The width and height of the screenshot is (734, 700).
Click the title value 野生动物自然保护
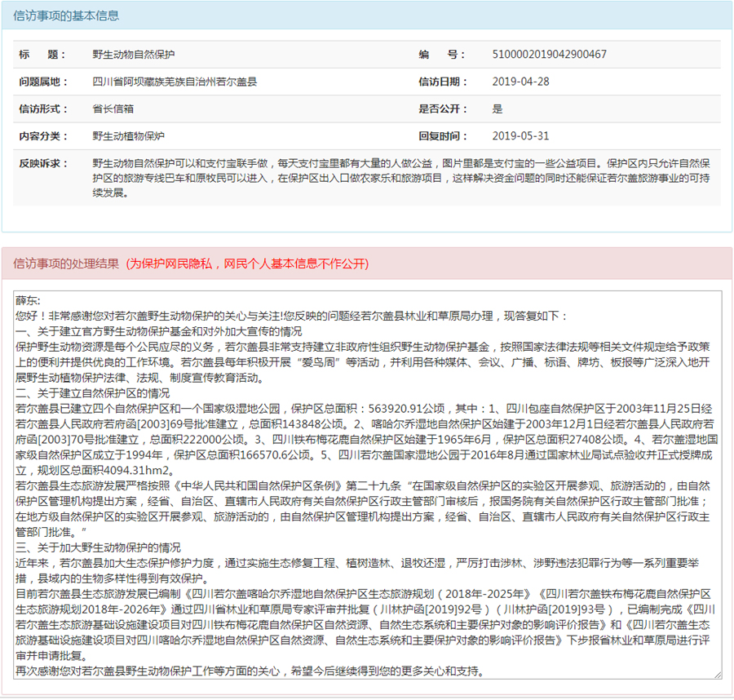click(134, 55)
